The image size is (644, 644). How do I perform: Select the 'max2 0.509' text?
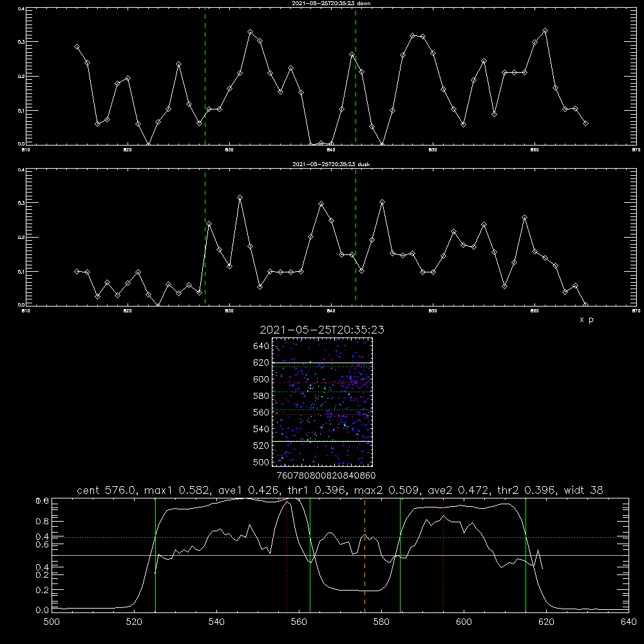[x=386, y=490]
